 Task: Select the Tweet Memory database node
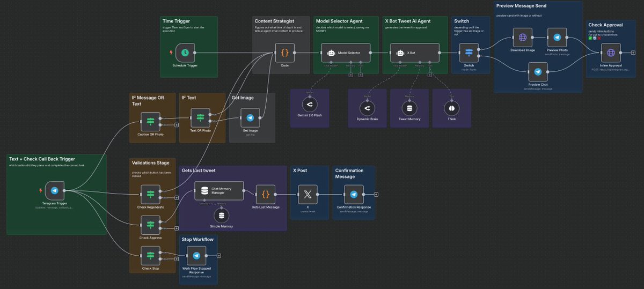pos(409,108)
